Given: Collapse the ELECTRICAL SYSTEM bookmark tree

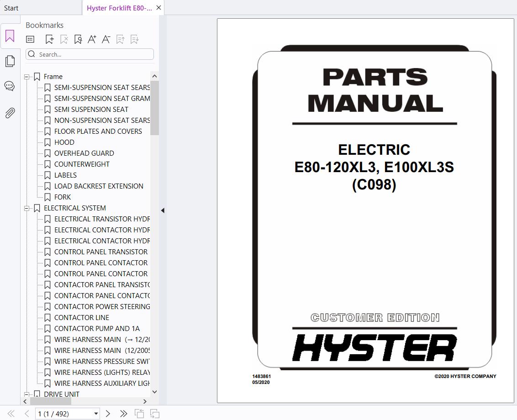Looking at the screenshot, I should coord(26,208).
